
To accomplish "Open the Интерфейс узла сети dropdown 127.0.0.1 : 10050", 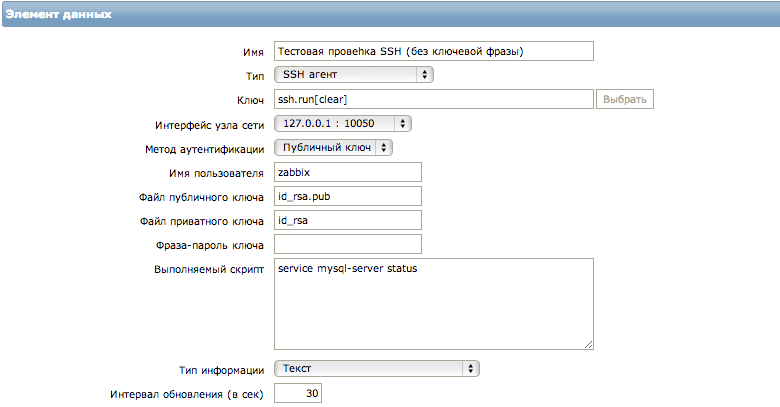I will click(x=343, y=123).
